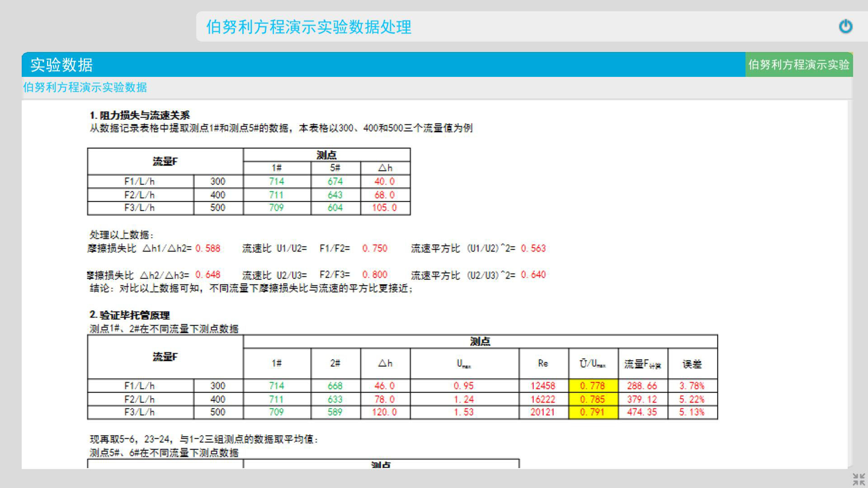
Task: Select the 伯努利方程演示实验 tab
Action: 799,65
